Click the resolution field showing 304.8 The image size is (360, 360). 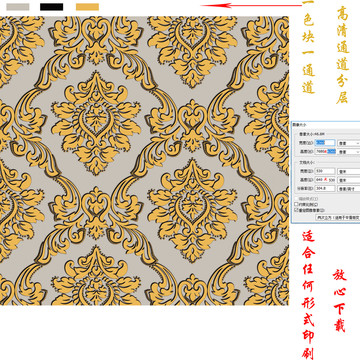click(325, 188)
